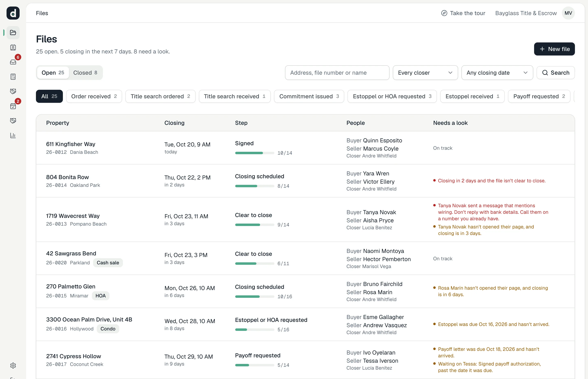Click the Closing column header

(x=174, y=123)
